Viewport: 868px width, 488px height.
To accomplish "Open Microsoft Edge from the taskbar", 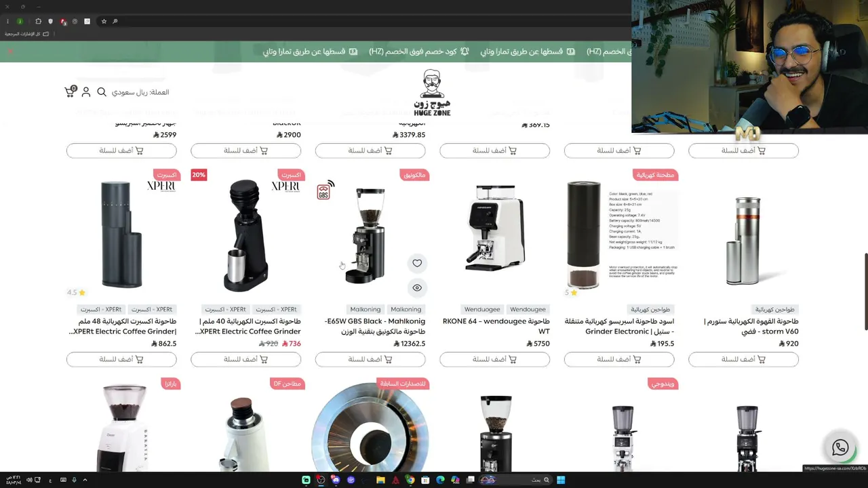I will (440, 480).
